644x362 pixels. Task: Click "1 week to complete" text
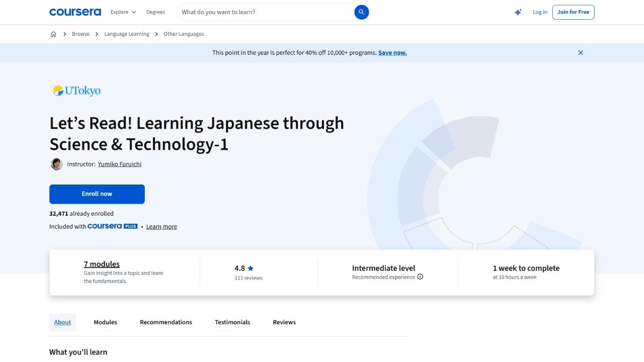coord(526,268)
